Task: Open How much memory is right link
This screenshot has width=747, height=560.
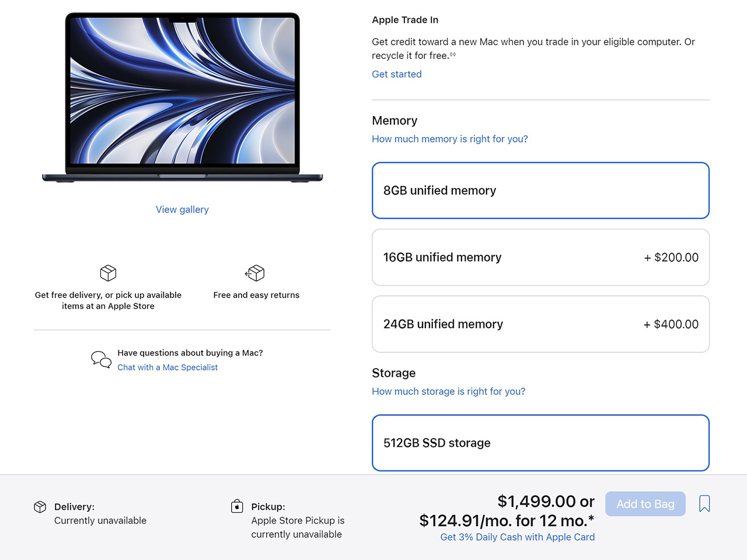Action: 450,139
